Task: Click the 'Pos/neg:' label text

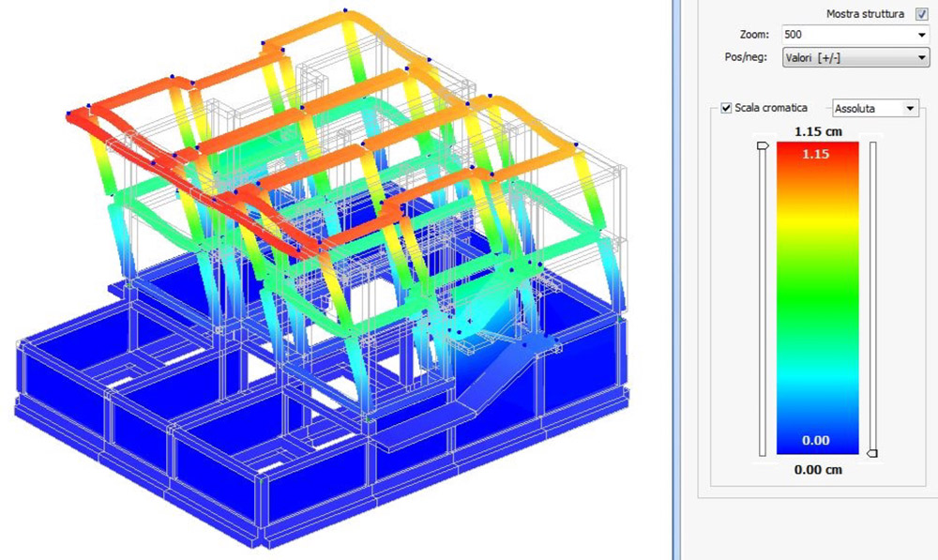Action: (x=746, y=57)
